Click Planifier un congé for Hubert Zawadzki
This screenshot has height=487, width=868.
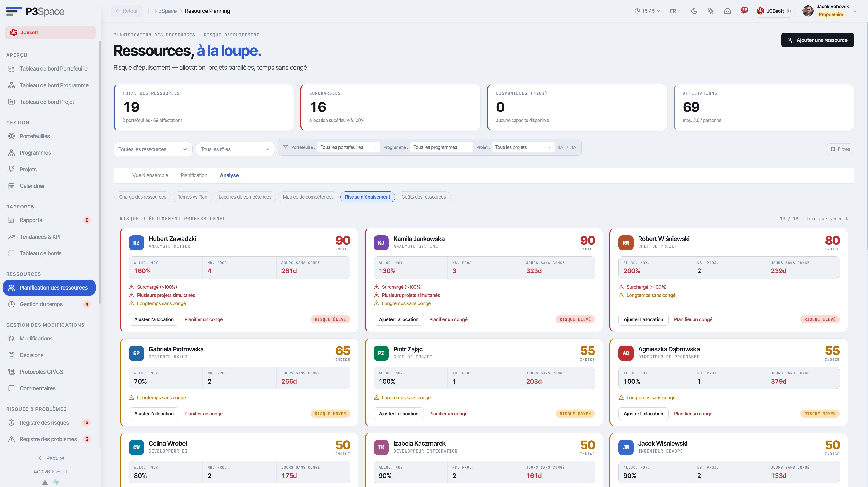(x=203, y=319)
